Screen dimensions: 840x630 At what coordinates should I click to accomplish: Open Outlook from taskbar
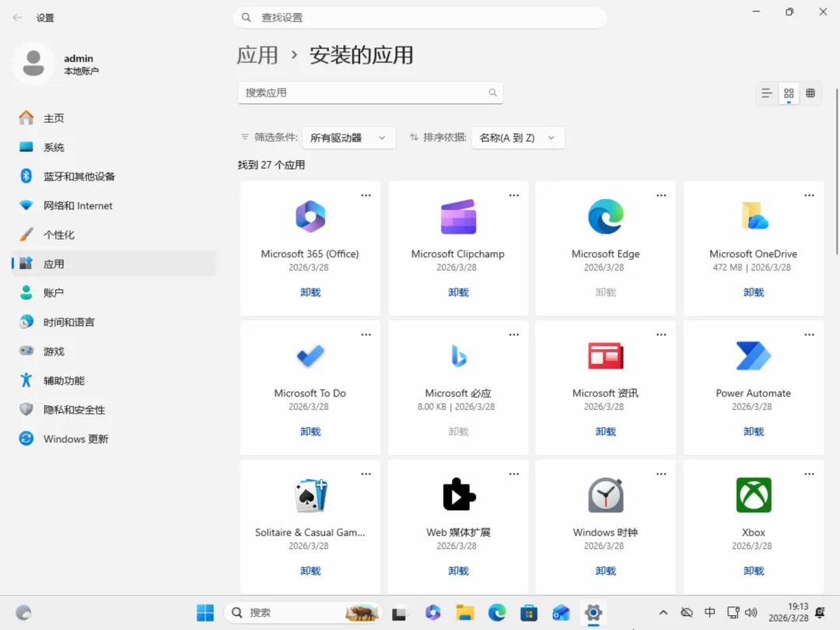[x=561, y=612]
